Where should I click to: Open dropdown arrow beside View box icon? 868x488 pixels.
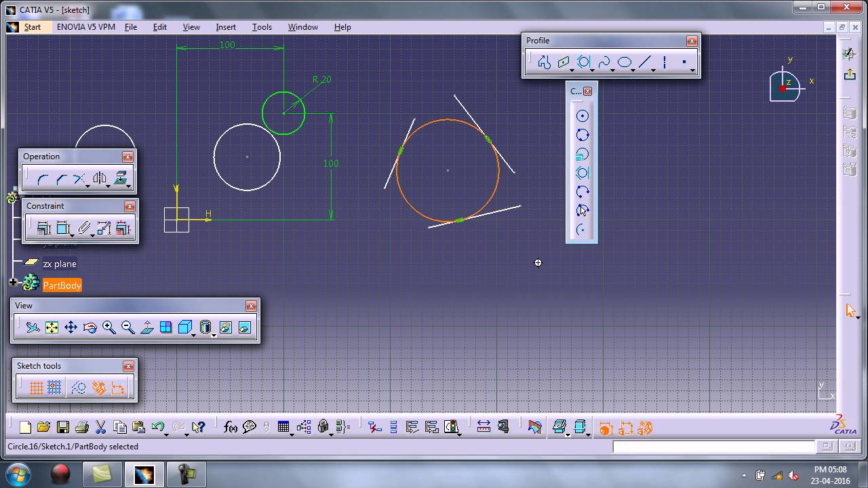click(x=194, y=335)
